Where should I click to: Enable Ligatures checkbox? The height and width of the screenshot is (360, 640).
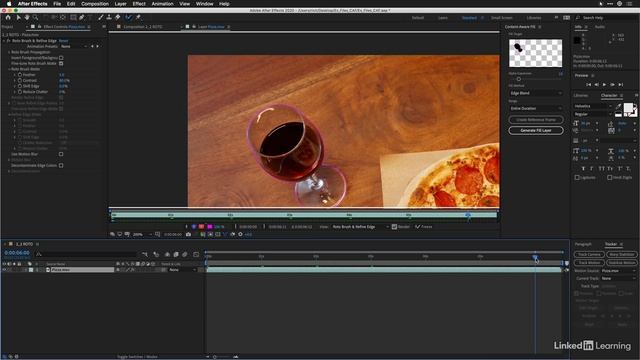[x=577, y=178]
